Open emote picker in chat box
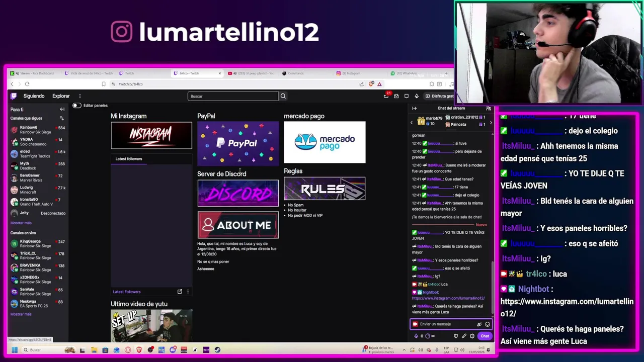 (x=487, y=324)
